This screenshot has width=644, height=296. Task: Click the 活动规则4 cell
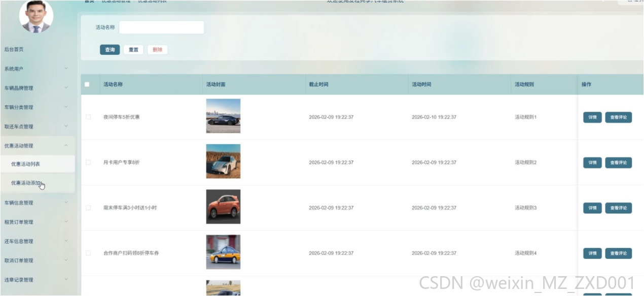pos(525,253)
